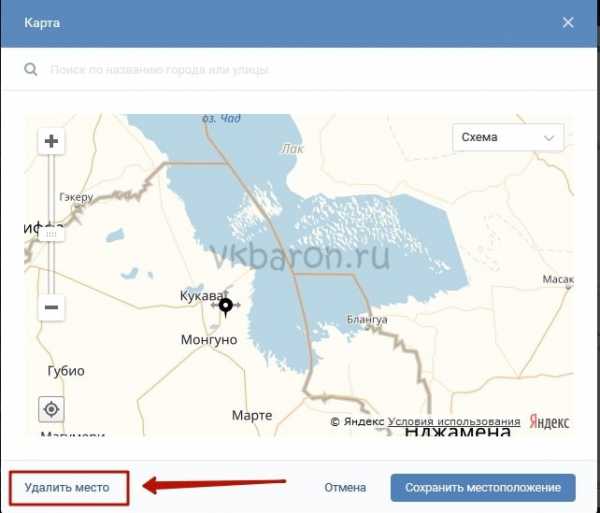Click the black location pin on map

(x=226, y=307)
